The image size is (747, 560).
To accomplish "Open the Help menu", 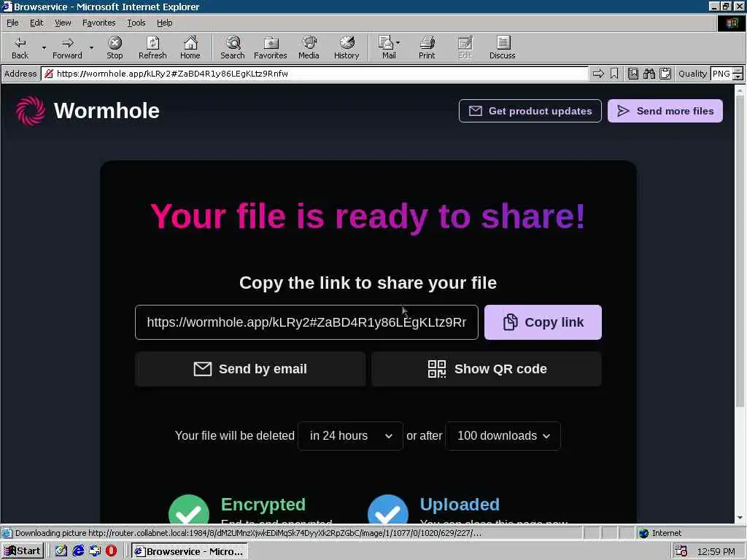I will [164, 23].
